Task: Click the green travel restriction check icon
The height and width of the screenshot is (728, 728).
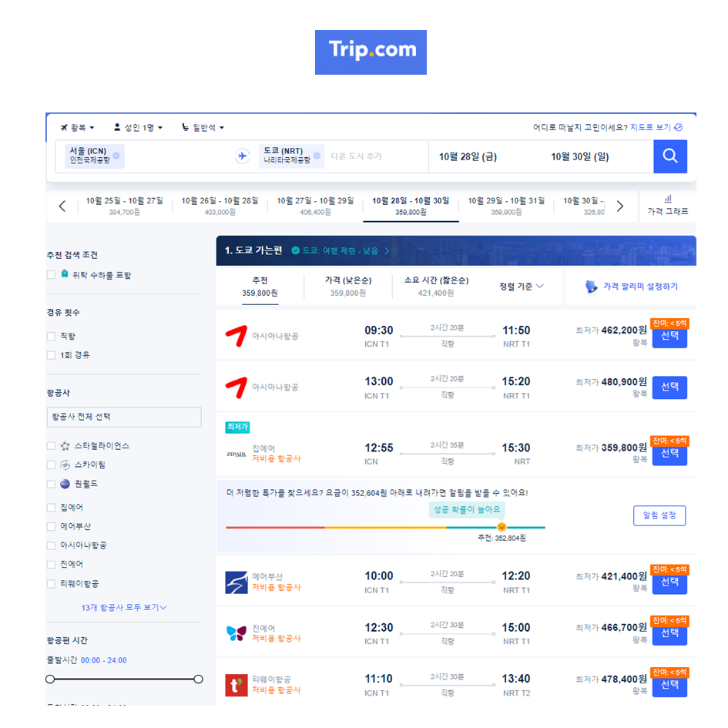Action: [x=295, y=250]
